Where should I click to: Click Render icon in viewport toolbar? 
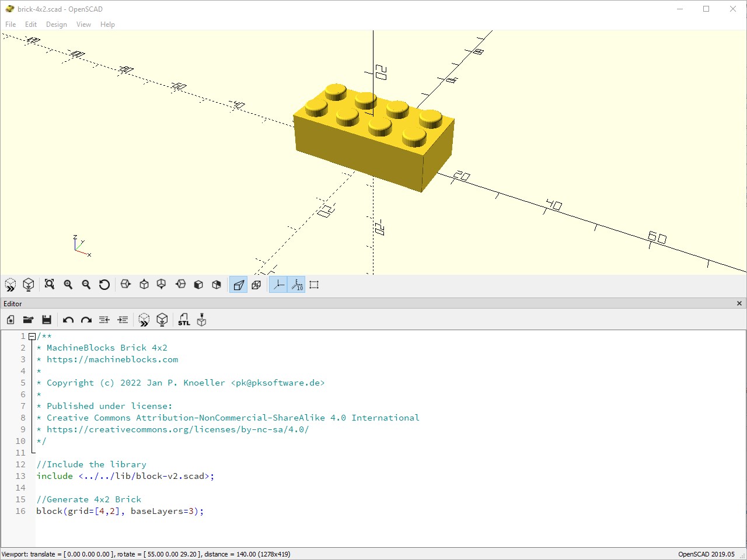click(28, 285)
